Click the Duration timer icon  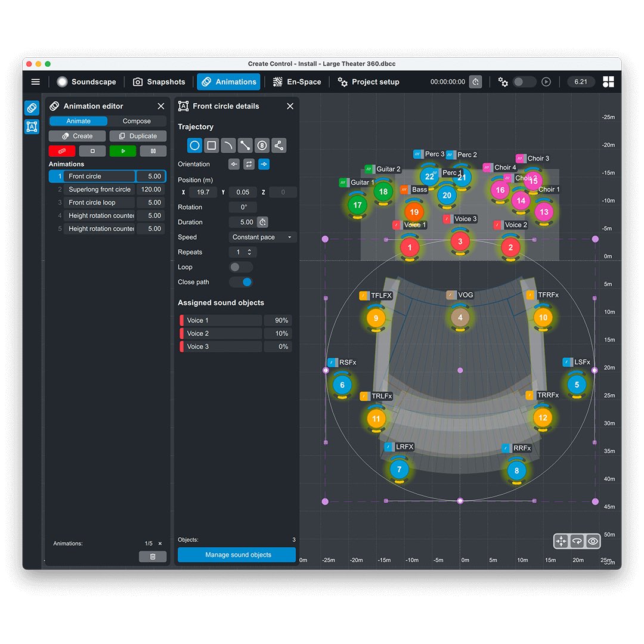click(262, 222)
